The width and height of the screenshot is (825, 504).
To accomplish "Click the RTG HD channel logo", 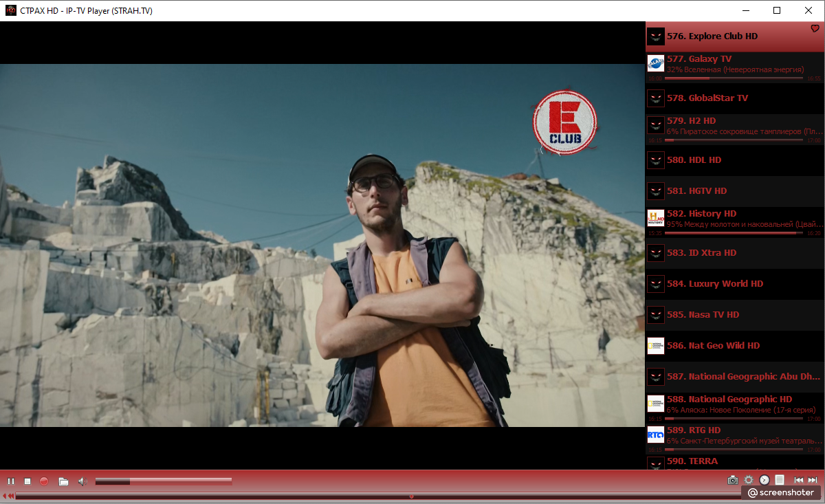I will (656, 435).
